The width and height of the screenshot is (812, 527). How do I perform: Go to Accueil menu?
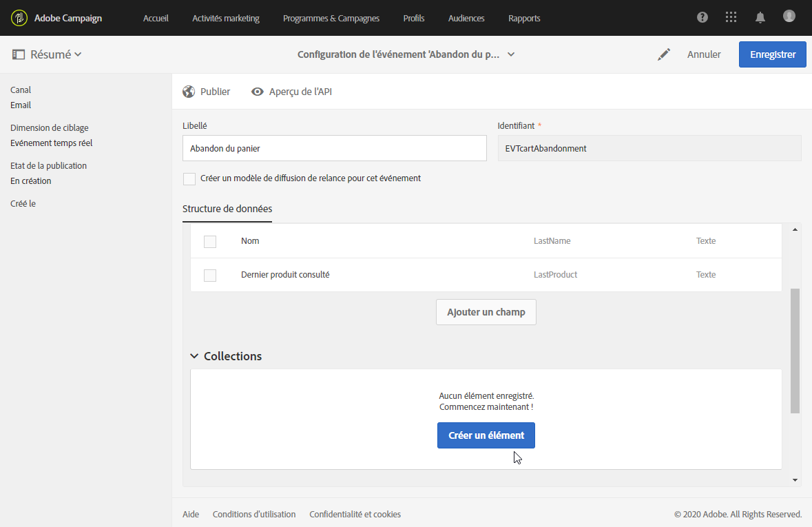coord(156,18)
